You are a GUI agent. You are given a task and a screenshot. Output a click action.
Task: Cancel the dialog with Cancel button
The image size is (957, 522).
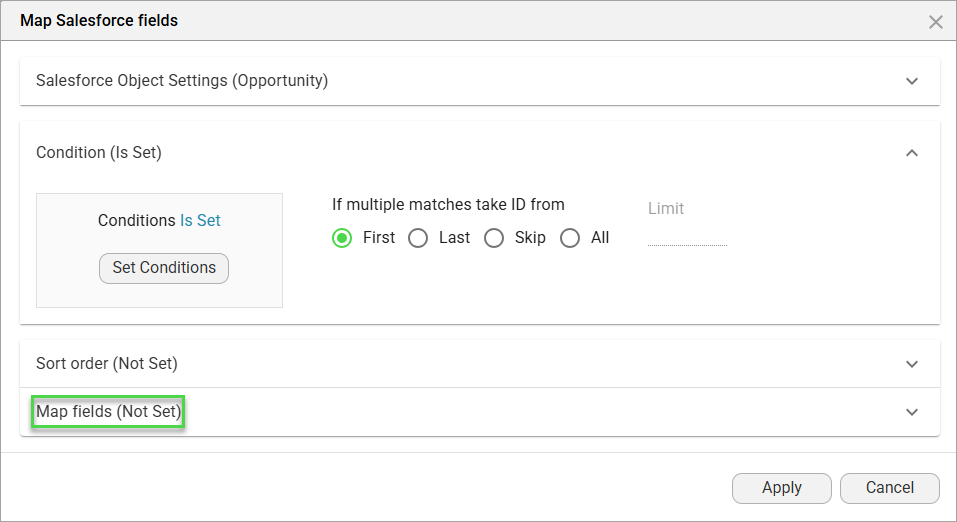[x=889, y=488]
